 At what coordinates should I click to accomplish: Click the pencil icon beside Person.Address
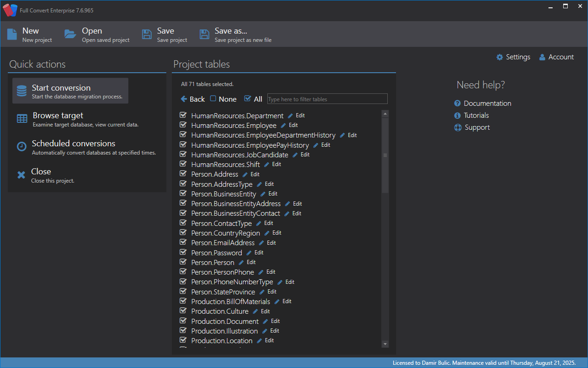(245, 174)
